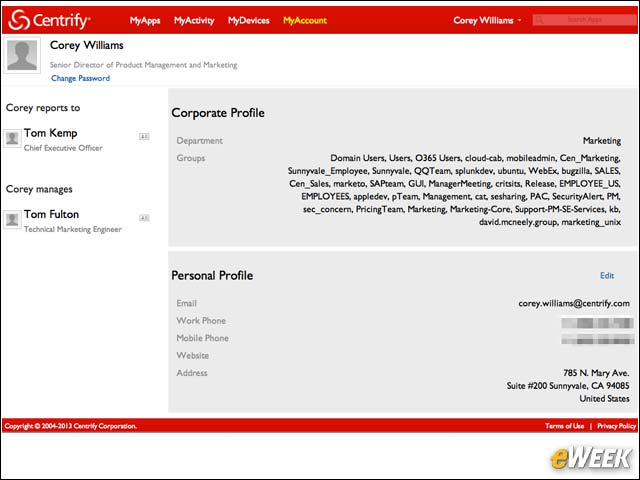The image size is (640, 480).
Task: Open Tom Kemp's profile name
Action: [51, 133]
